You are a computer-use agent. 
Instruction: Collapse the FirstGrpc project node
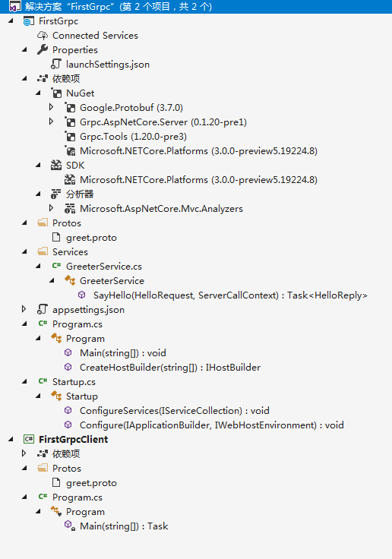[x=11, y=21]
